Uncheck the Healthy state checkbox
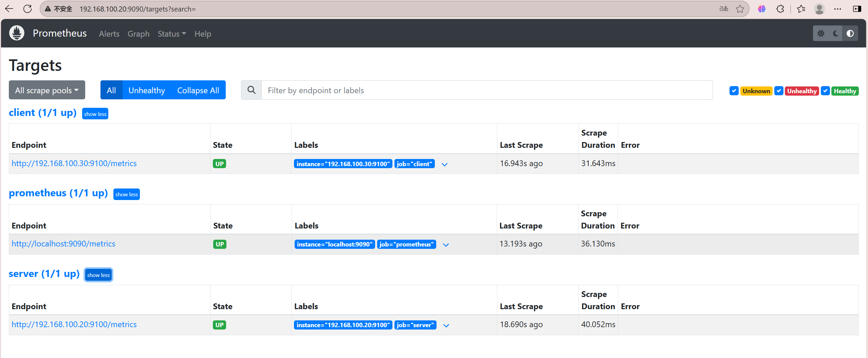The width and height of the screenshot is (868, 358). (826, 91)
